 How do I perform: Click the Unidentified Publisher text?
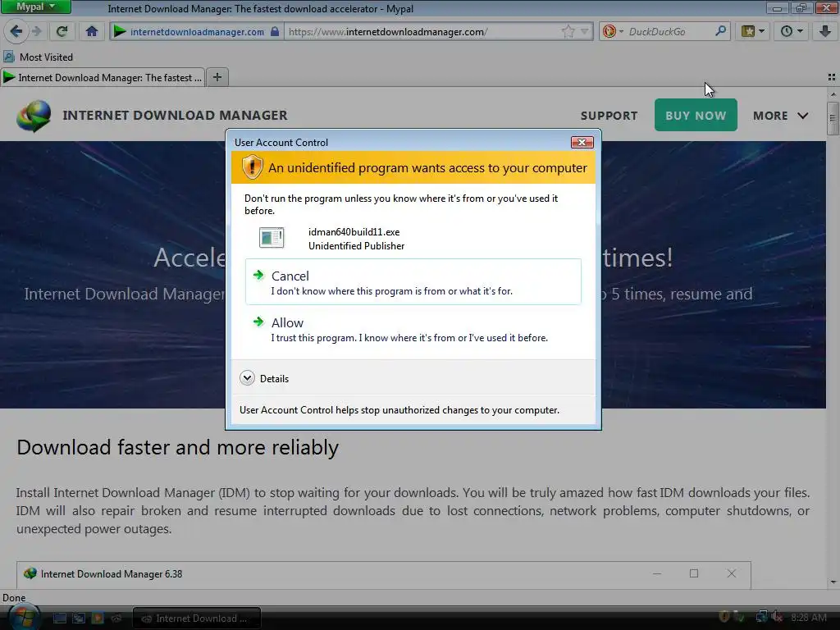356,246
